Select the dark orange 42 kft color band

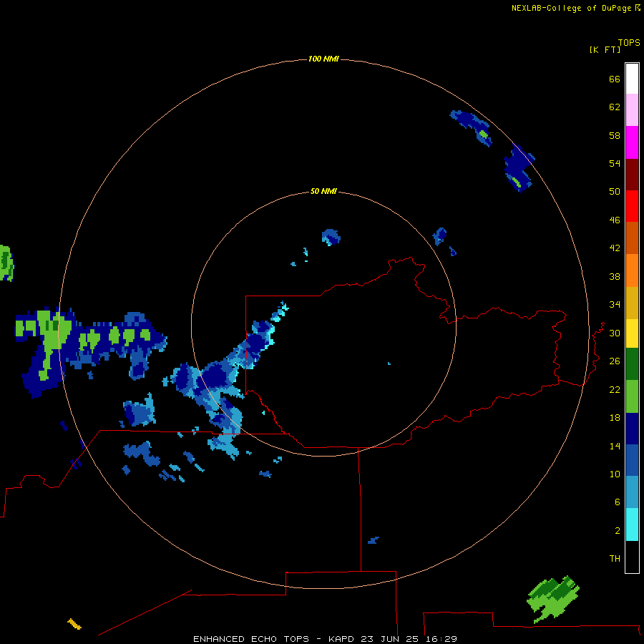pos(632,238)
